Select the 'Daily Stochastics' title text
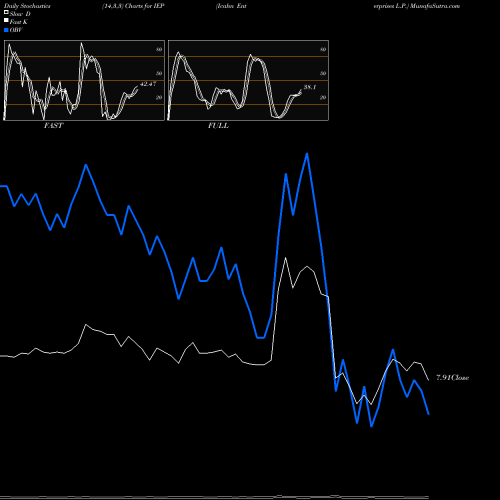Screen dimensions: 500x500 pyautogui.click(x=27, y=6)
